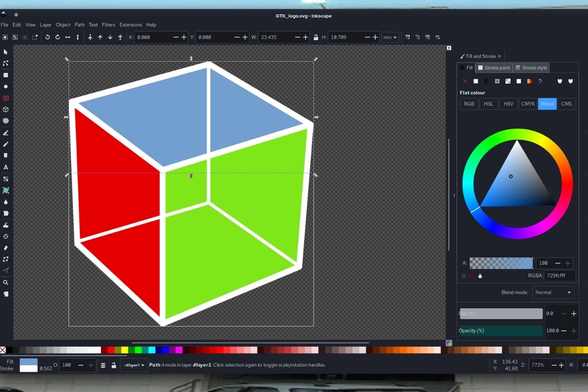Switch color mode to HSL

pos(488,103)
